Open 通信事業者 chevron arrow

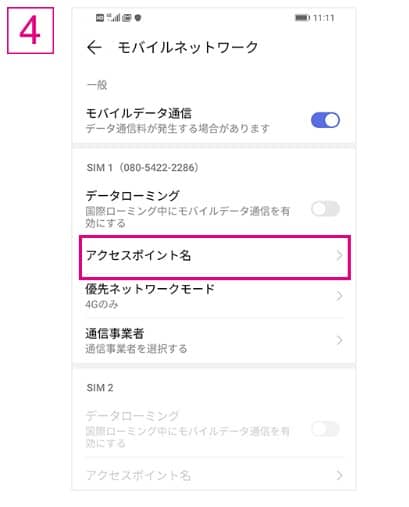tap(339, 340)
